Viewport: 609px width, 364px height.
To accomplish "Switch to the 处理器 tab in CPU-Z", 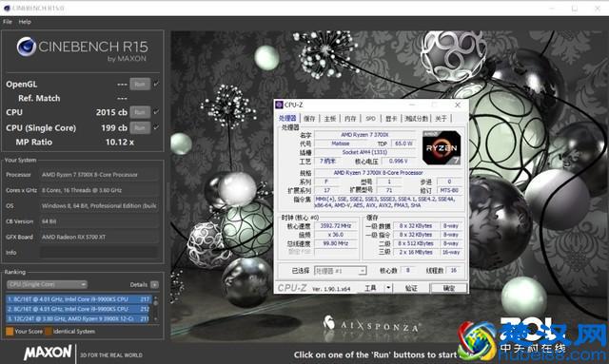I will tap(287, 118).
